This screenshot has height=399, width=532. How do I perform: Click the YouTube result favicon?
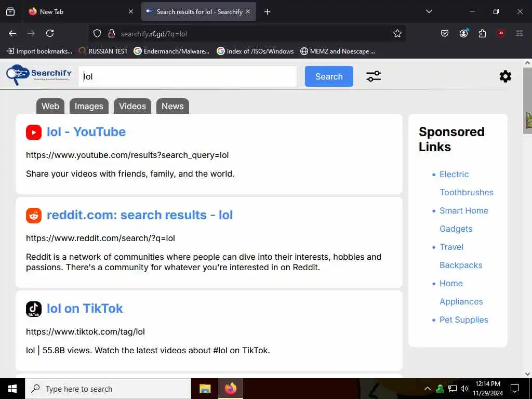click(x=34, y=132)
